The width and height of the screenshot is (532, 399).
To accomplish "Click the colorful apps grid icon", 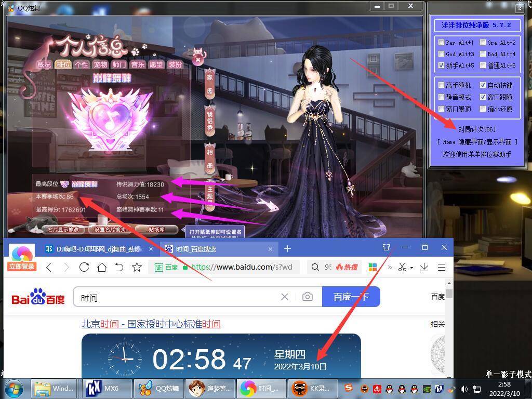I will click(x=373, y=268).
